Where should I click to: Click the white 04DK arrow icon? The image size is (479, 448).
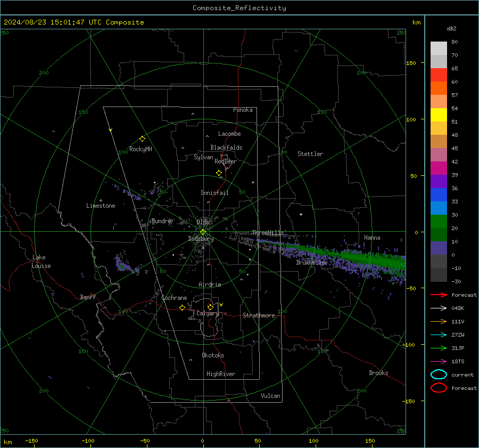[439, 308]
